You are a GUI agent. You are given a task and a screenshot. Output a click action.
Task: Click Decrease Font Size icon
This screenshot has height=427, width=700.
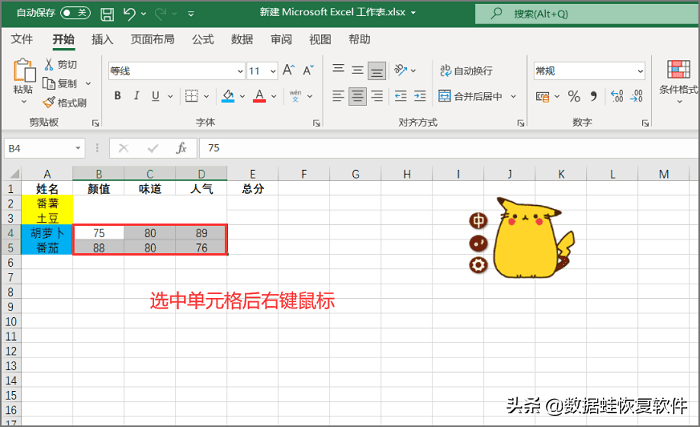pos(308,70)
